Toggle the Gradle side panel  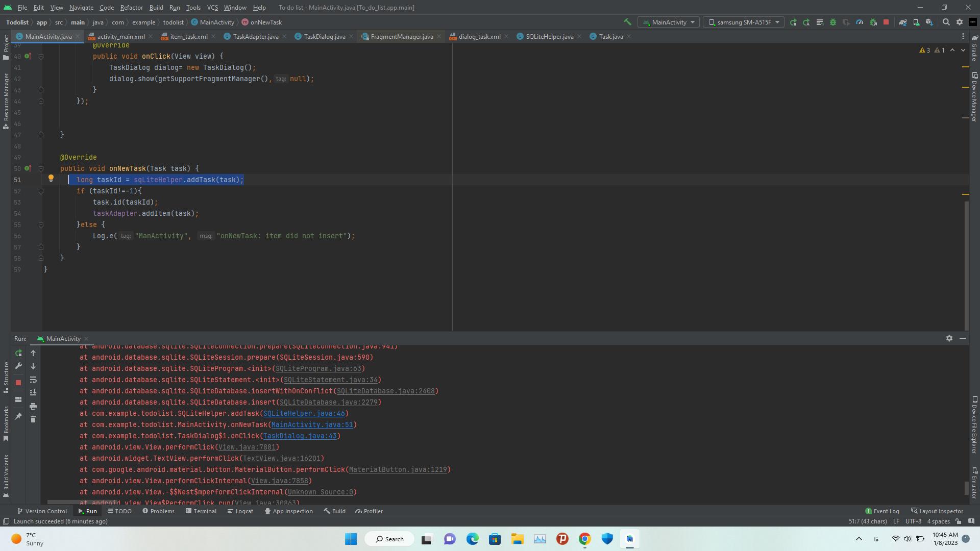pos(974,47)
